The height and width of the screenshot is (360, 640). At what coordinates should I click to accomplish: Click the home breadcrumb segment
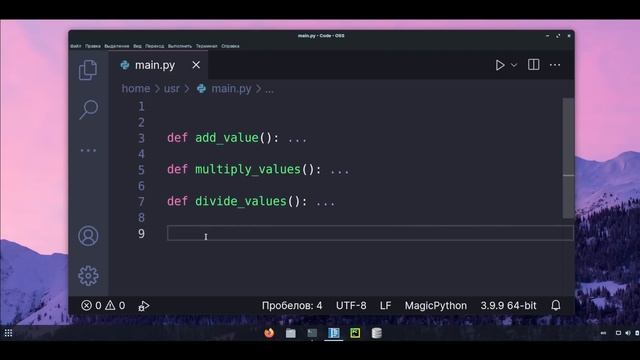click(136, 89)
